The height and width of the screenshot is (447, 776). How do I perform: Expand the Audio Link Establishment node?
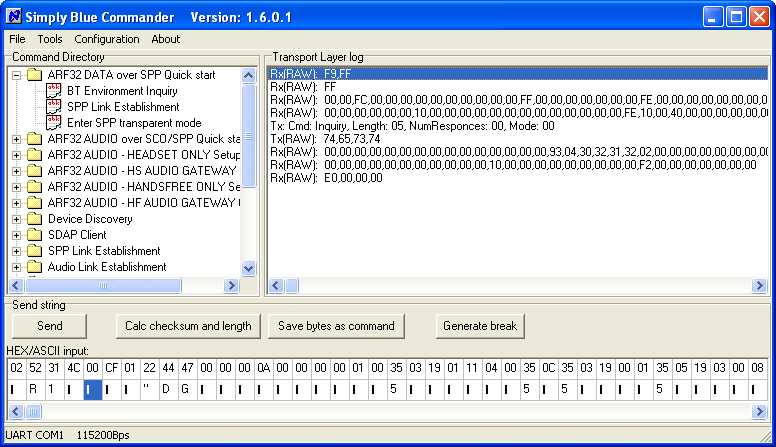(x=16, y=267)
